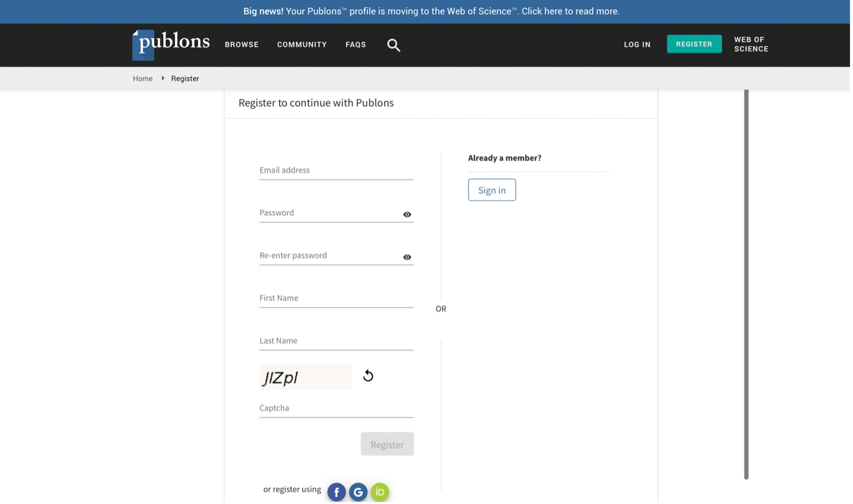The width and height of the screenshot is (853, 504).
Task: Focus the First Name field
Action: 337,298
